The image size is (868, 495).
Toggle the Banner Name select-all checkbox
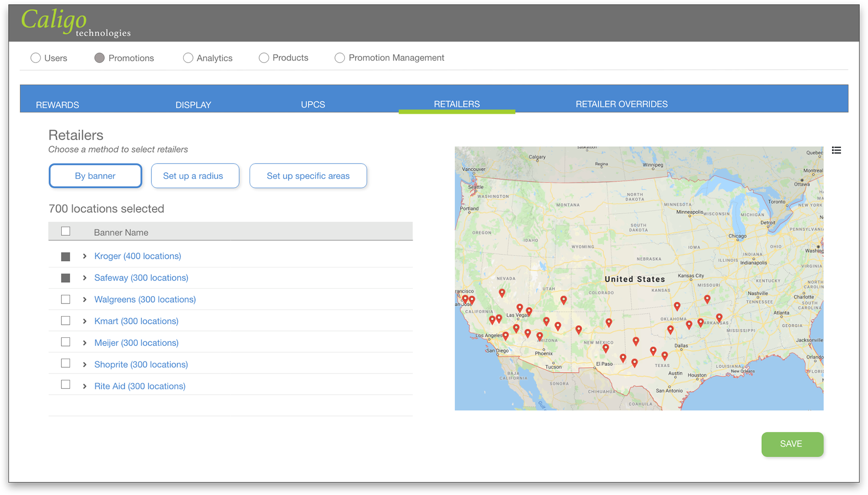click(x=66, y=231)
